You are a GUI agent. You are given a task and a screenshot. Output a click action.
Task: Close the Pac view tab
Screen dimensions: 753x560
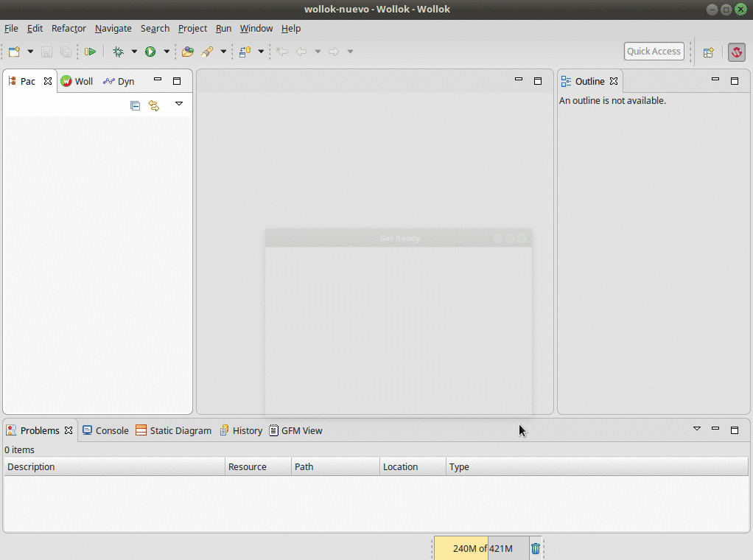click(x=48, y=81)
